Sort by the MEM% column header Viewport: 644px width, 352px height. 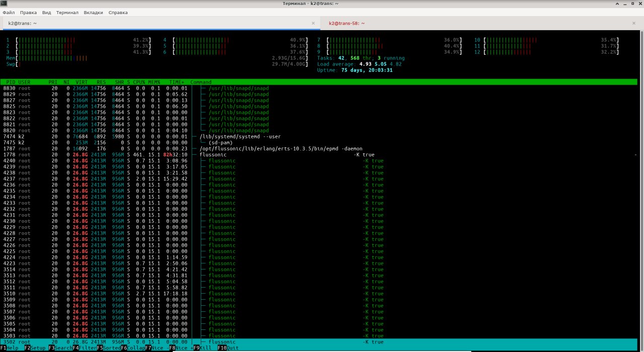click(154, 82)
